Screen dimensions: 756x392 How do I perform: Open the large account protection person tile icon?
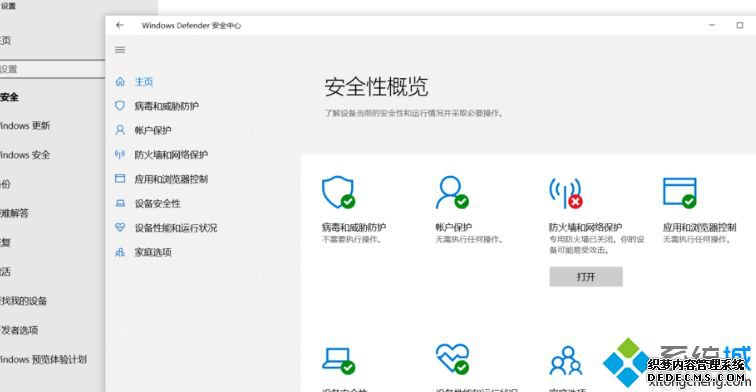452,192
